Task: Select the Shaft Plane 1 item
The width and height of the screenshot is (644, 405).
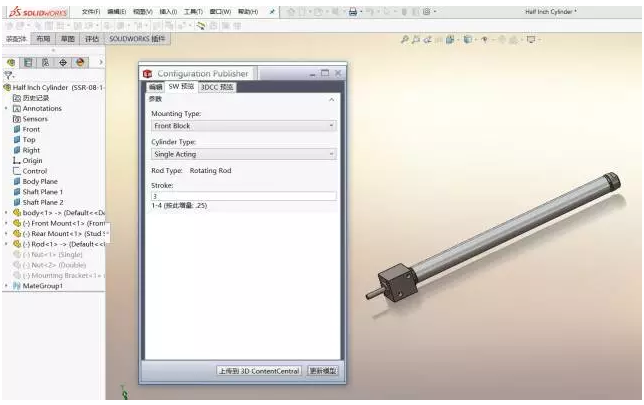Action: [38, 192]
